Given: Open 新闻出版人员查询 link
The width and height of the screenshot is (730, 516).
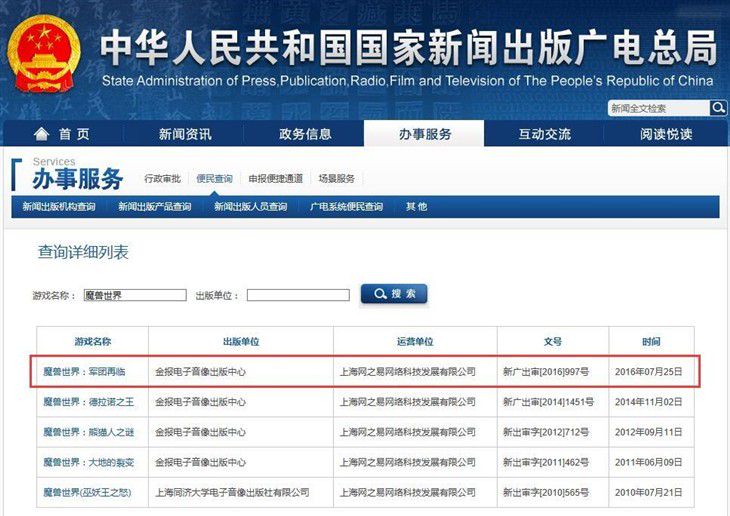Looking at the screenshot, I should (250, 206).
